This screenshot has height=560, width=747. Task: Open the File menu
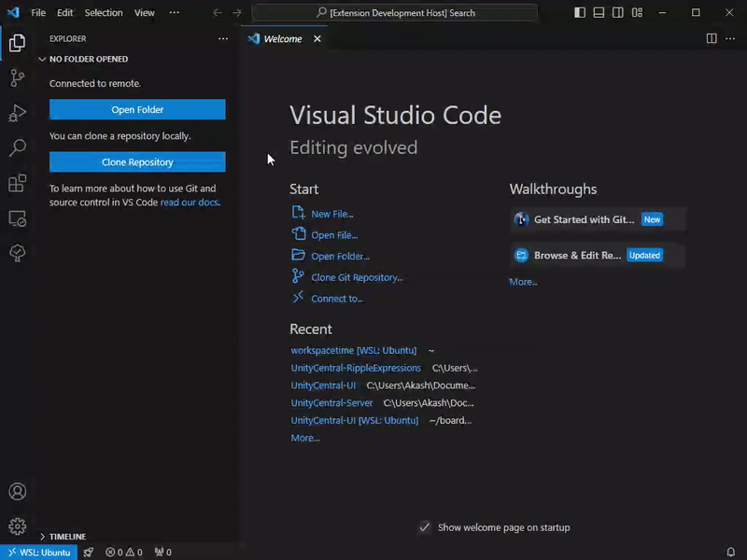pos(38,13)
